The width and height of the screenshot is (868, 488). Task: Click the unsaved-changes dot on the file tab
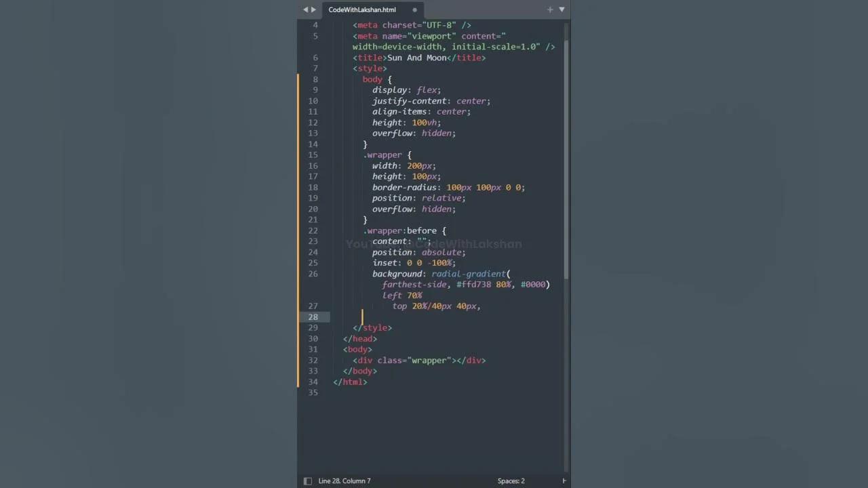coord(414,10)
